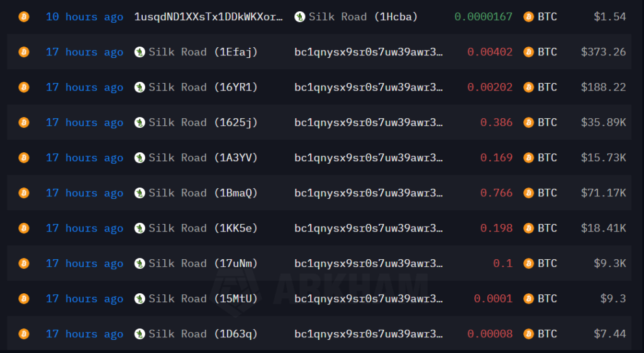
Task: Click the BTC token icon beside 0.0001
Action: 528,299
